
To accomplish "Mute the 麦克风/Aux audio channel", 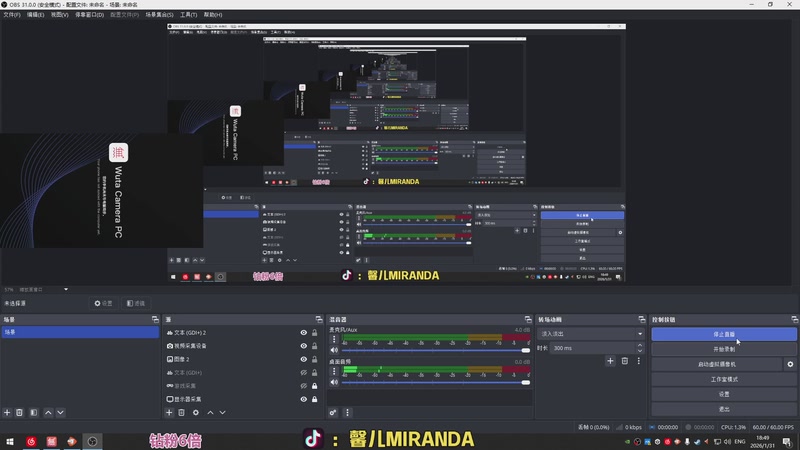I will click(x=334, y=350).
